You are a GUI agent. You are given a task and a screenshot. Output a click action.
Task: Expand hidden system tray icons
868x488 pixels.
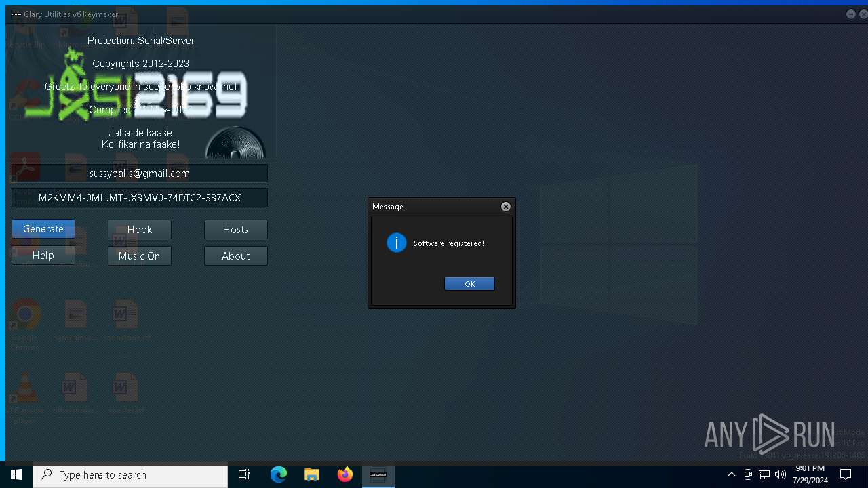point(731,474)
